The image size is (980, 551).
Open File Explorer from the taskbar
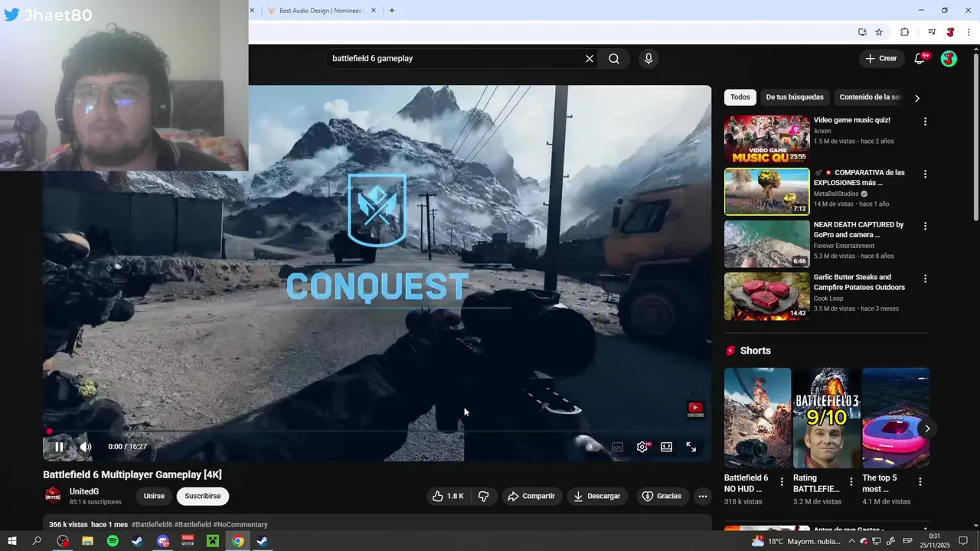pos(87,541)
